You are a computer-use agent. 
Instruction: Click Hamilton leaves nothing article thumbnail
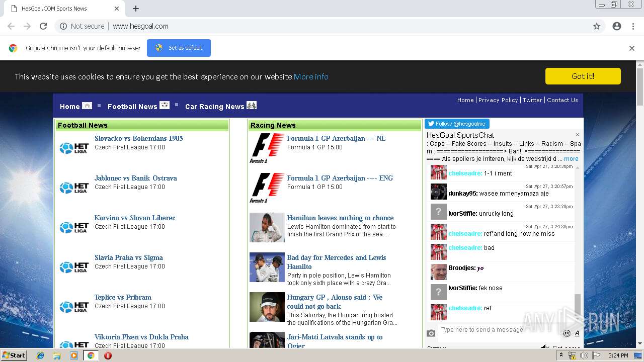click(x=267, y=228)
